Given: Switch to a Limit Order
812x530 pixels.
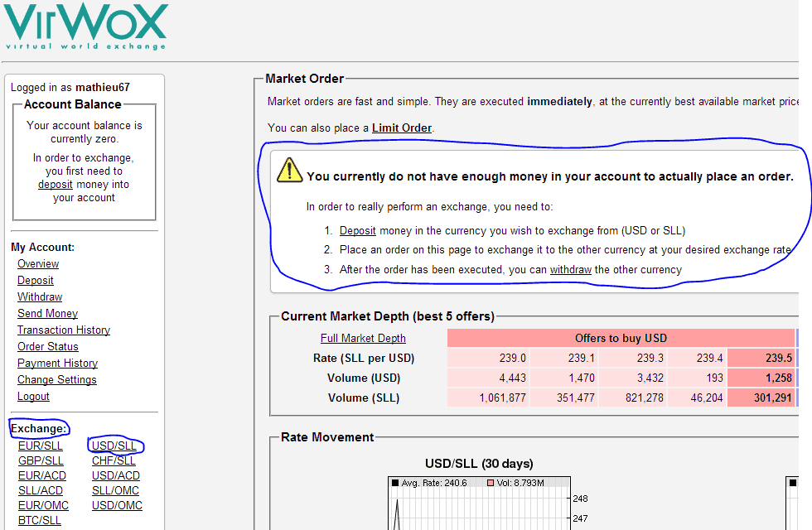Looking at the screenshot, I should tap(402, 128).
